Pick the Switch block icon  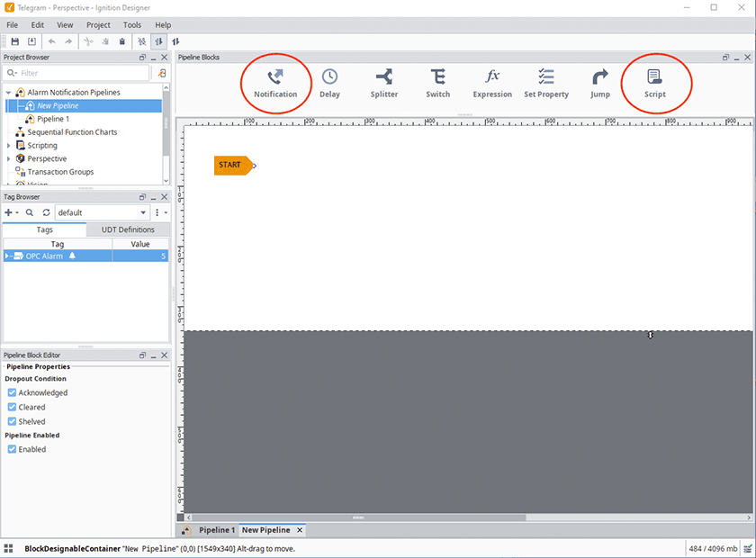tap(437, 84)
